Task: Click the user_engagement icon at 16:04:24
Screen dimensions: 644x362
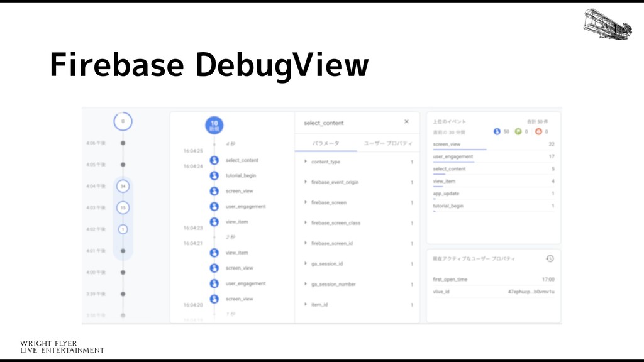Action: (214, 206)
